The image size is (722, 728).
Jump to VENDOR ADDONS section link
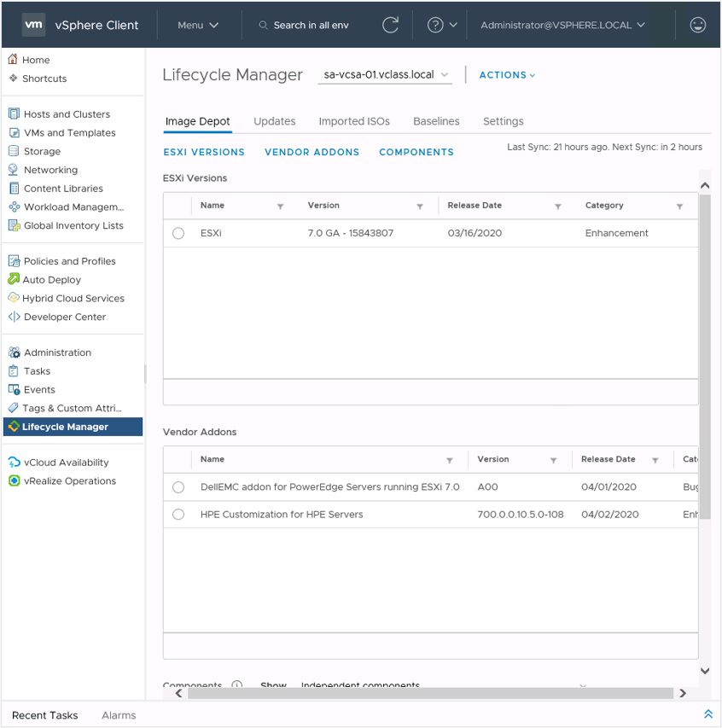(x=312, y=152)
